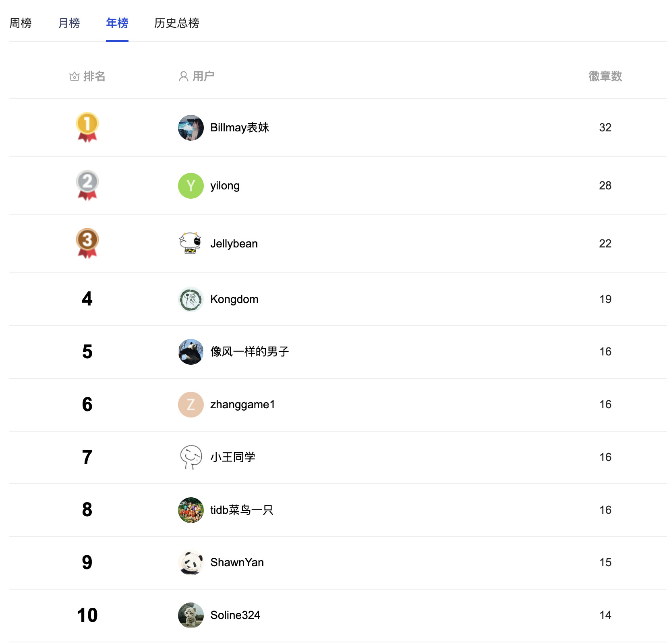The width and height of the screenshot is (667, 644).
Task: Open tidb菜鸟一只's avatar
Action: [x=191, y=510]
